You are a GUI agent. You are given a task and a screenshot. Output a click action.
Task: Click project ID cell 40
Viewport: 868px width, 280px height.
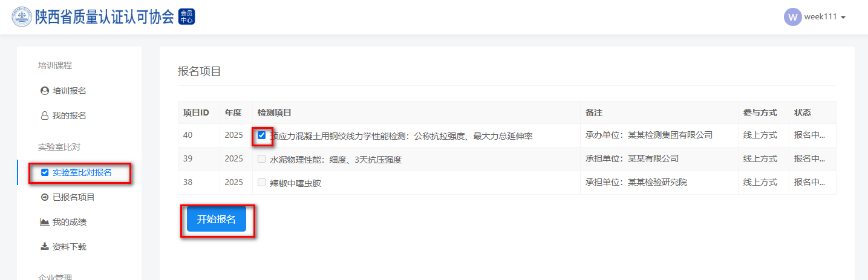point(188,135)
